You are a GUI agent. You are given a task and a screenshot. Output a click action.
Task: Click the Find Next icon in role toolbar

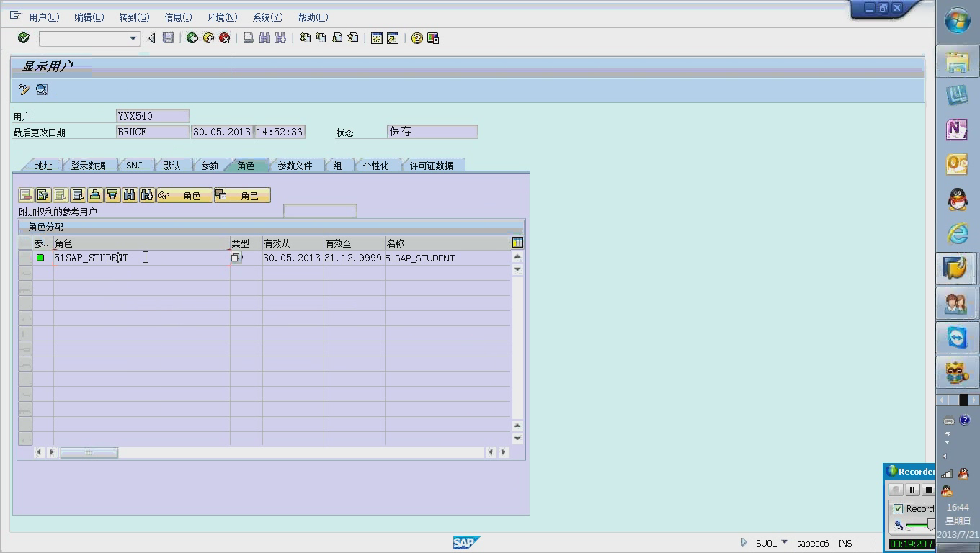click(x=147, y=195)
